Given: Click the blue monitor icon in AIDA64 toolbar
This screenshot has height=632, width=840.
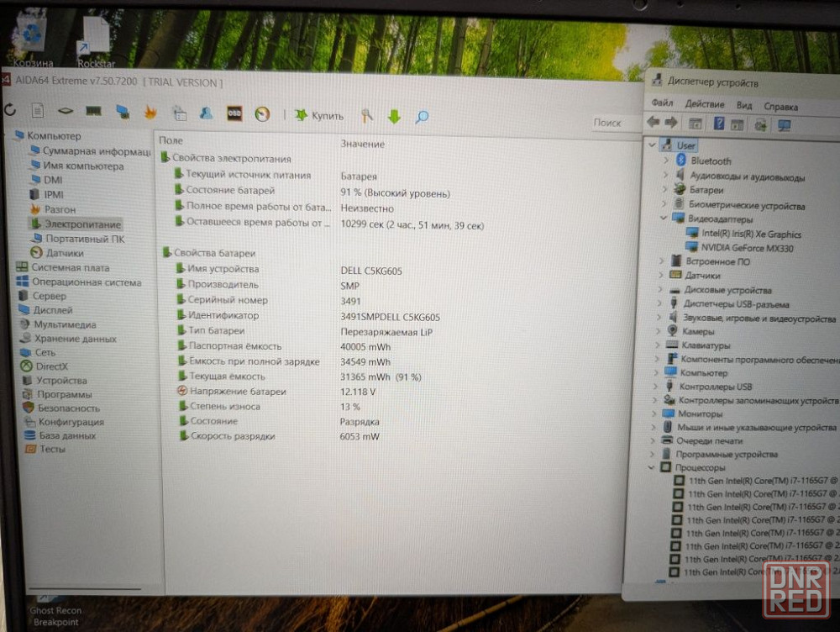Looking at the screenshot, I should click(123, 112).
